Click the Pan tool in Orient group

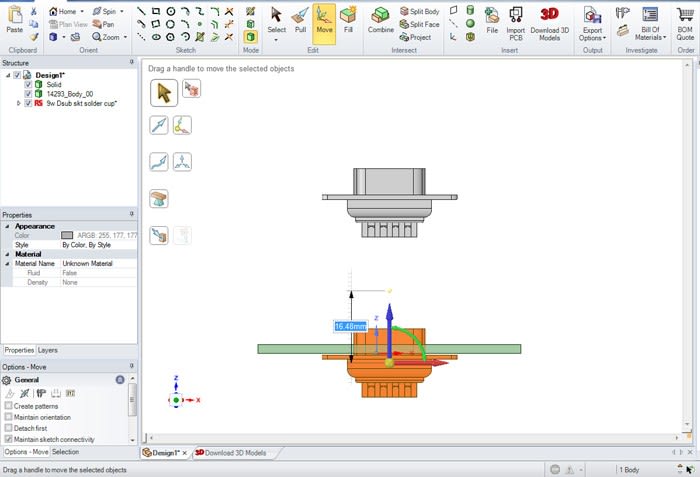click(103, 25)
